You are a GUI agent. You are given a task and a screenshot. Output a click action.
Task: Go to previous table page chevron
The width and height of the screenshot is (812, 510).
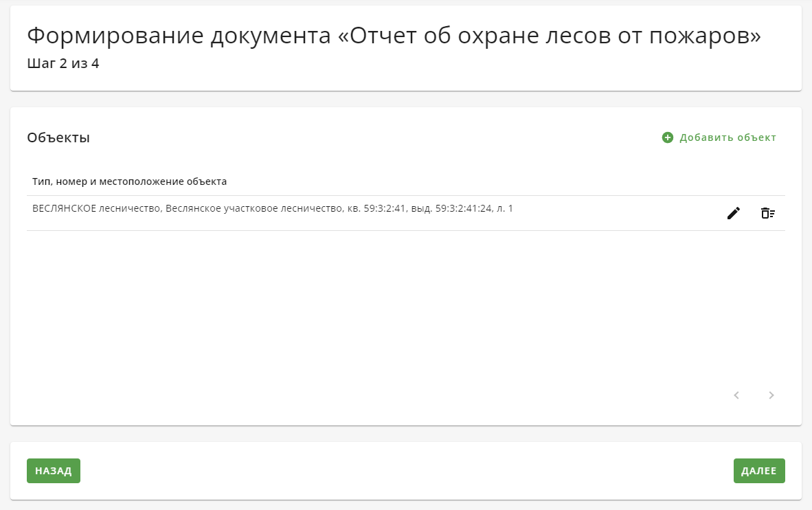736,395
